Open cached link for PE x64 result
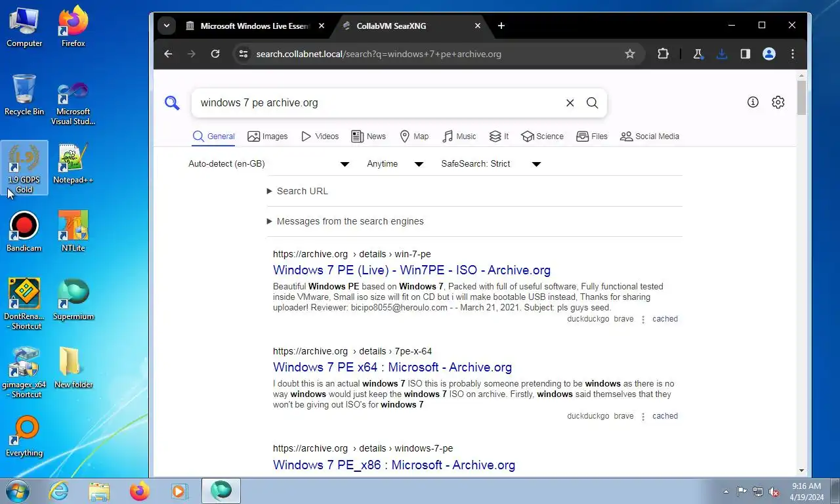The height and width of the screenshot is (504, 840). click(665, 416)
